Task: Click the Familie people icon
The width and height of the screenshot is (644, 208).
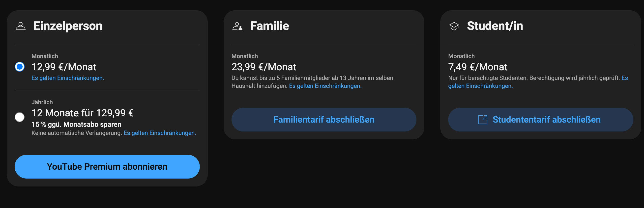Action: point(237,26)
